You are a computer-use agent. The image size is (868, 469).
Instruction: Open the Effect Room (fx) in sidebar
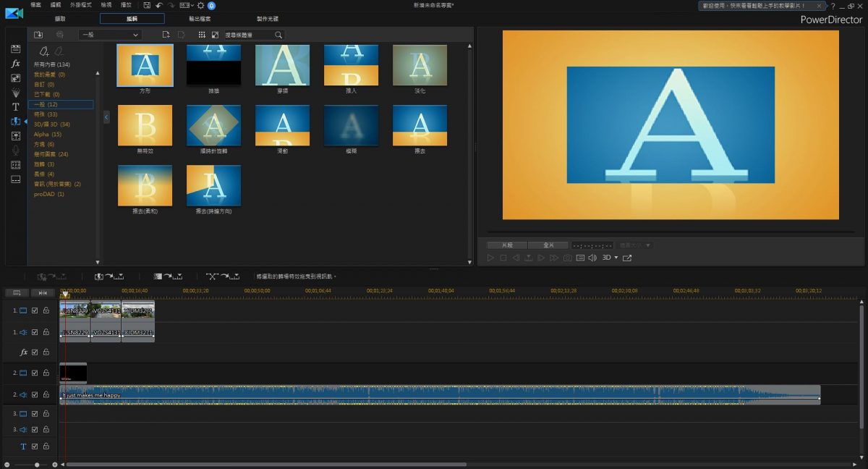[15, 64]
